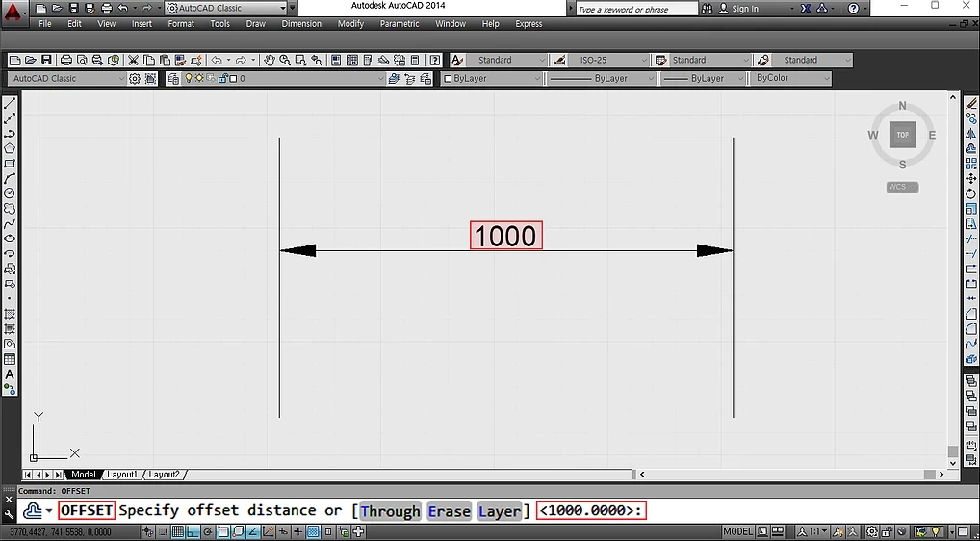Toggle Transparency display in status bar
The height and width of the screenshot is (541, 980).
coord(313,532)
